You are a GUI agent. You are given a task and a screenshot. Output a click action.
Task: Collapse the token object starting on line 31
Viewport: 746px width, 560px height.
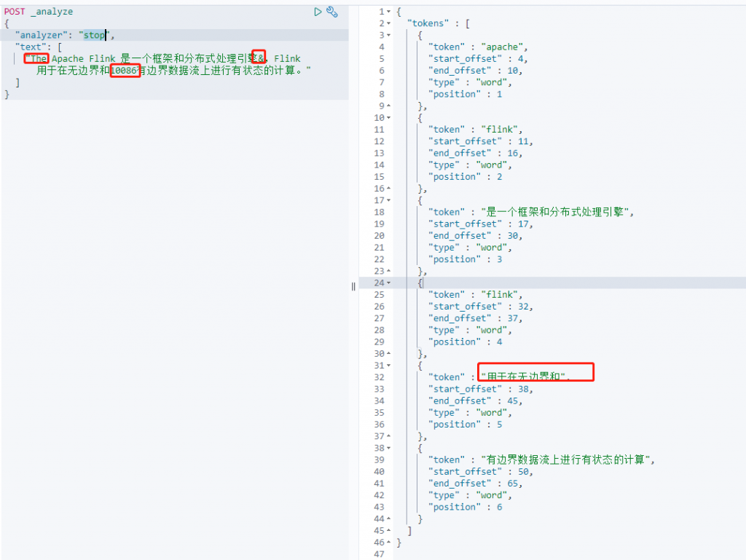[389, 365]
